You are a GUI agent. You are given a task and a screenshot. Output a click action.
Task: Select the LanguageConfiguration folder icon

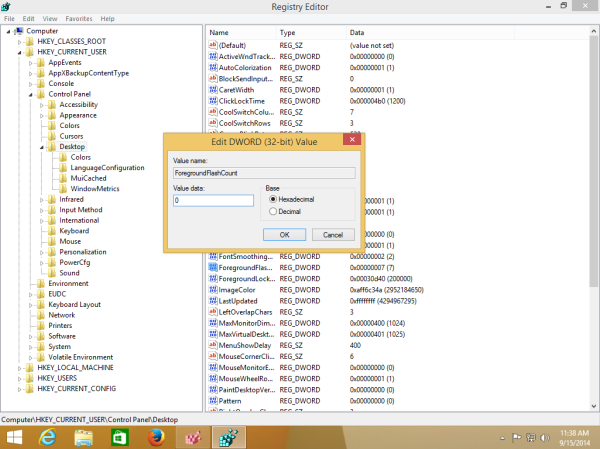coord(63,168)
